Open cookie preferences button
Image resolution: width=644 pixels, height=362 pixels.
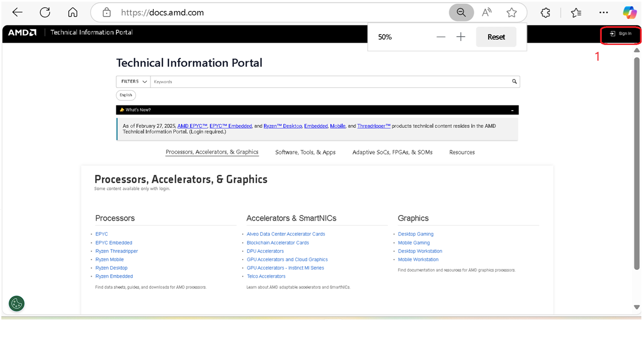17,303
